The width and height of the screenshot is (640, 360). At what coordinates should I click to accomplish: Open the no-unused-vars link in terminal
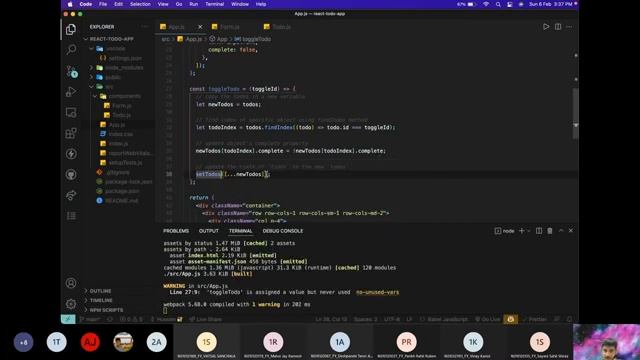tap(378, 292)
